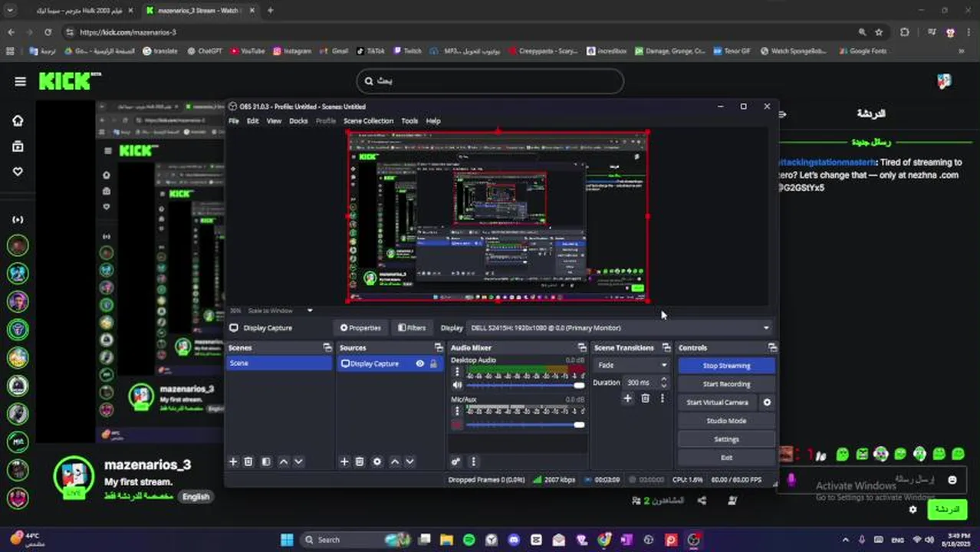
Task: Open OBS Settings button in Controls
Action: (726, 439)
